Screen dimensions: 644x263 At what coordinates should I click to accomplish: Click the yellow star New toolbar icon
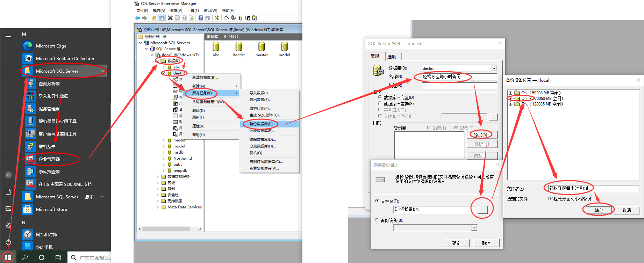(217, 18)
